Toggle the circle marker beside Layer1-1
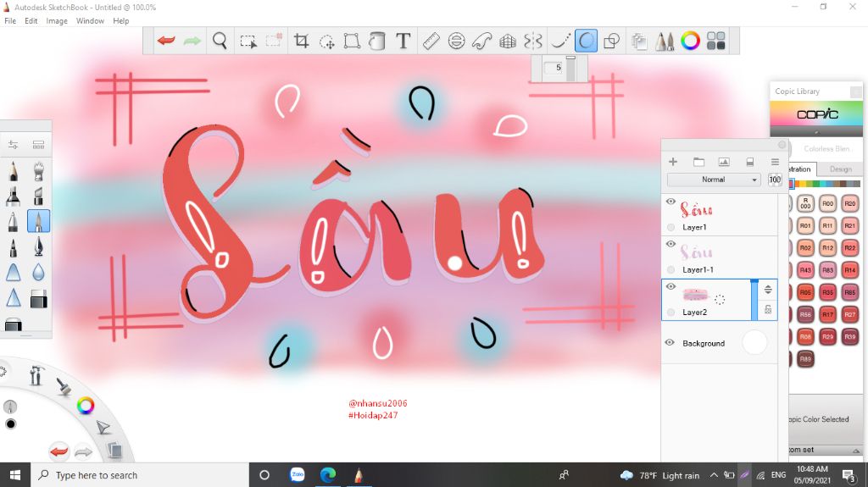868x487 pixels. click(671, 269)
